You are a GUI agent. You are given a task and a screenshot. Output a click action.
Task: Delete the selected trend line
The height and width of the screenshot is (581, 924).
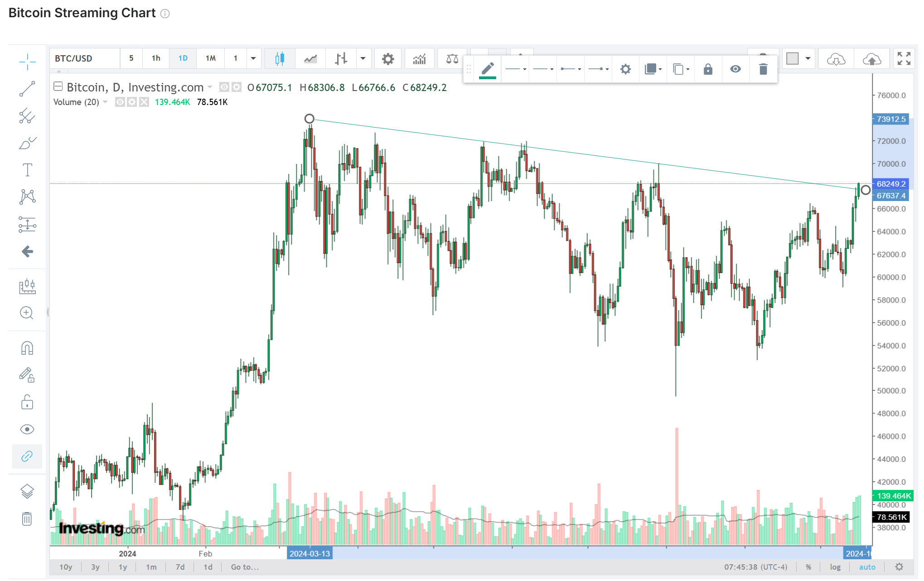[763, 69]
